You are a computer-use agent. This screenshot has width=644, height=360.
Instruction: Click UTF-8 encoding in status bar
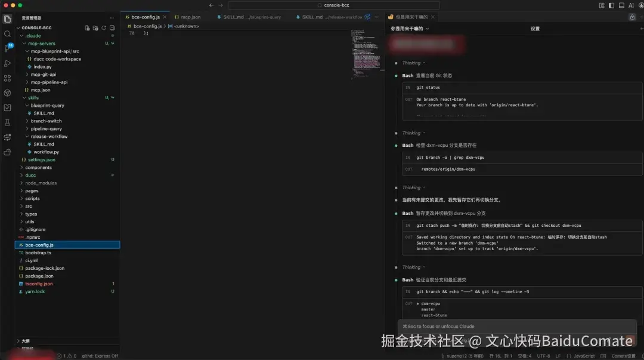pos(543,356)
